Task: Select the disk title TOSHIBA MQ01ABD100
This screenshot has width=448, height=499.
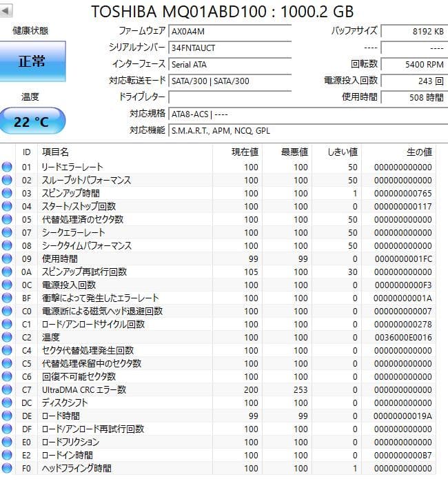Action: click(179, 12)
